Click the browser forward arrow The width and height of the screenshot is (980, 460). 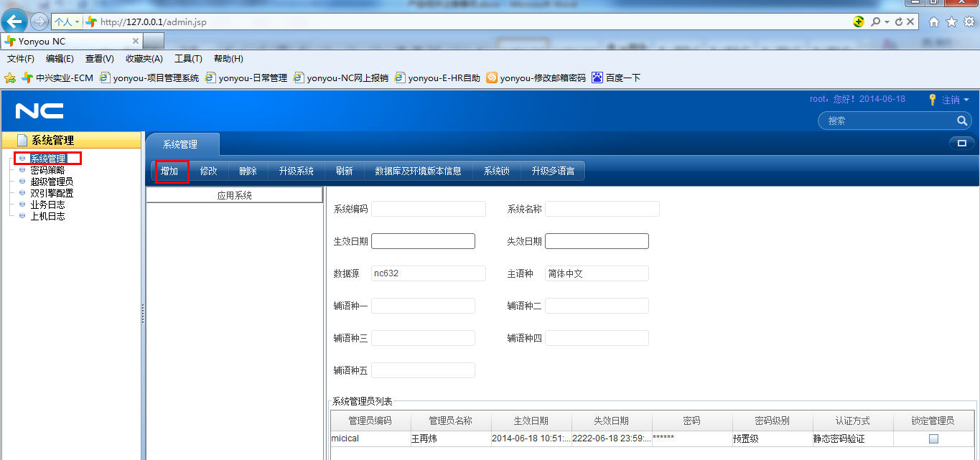pos(39,22)
